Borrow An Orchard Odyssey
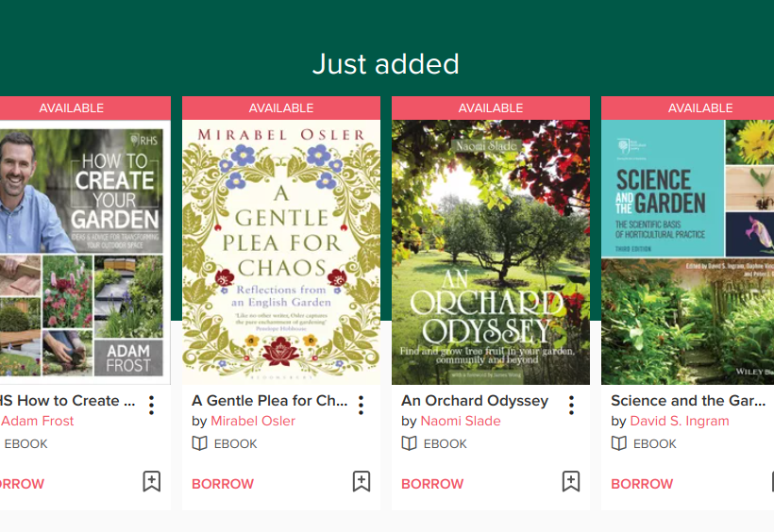The height and width of the screenshot is (532, 774). pos(432,484)
